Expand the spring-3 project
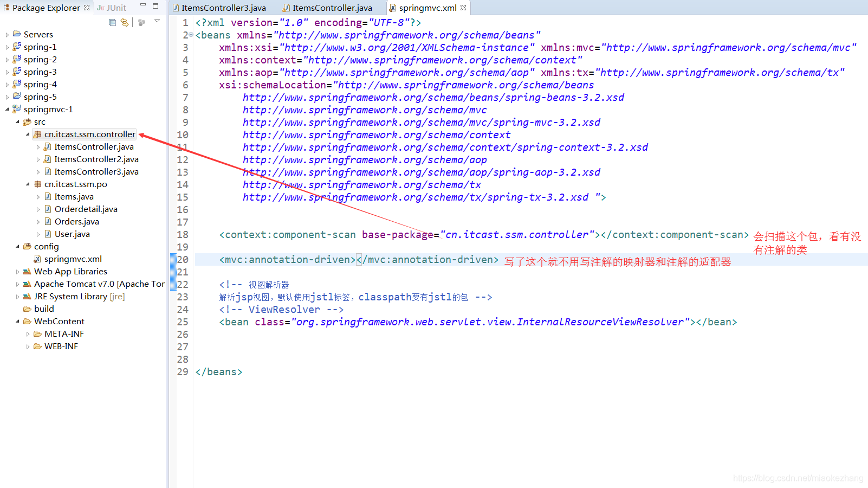 tap(7, 72)
